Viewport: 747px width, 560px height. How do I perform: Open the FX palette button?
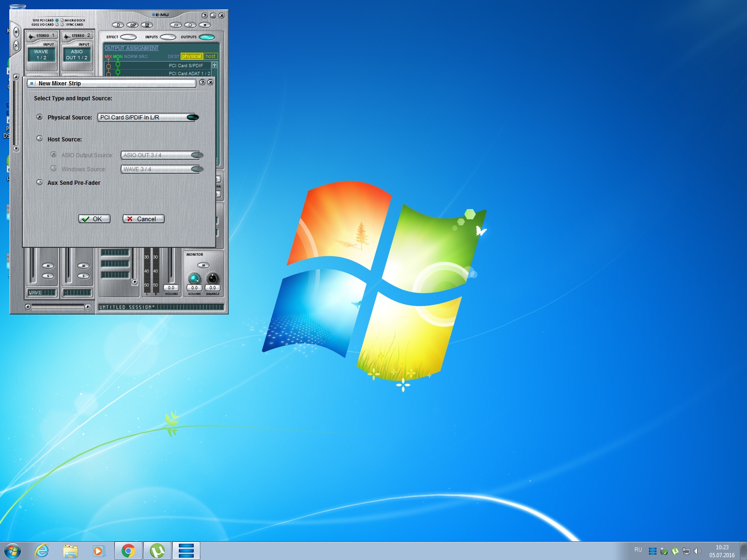(x=176, y=25)
